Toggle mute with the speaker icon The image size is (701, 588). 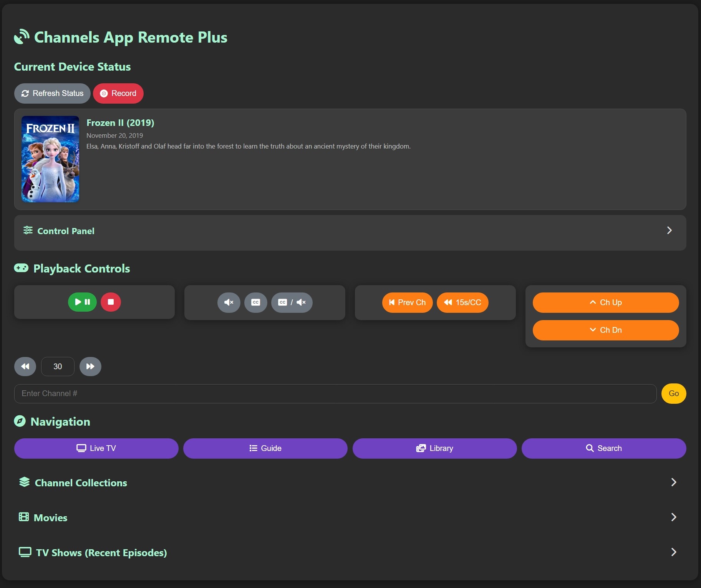point(229,302)
